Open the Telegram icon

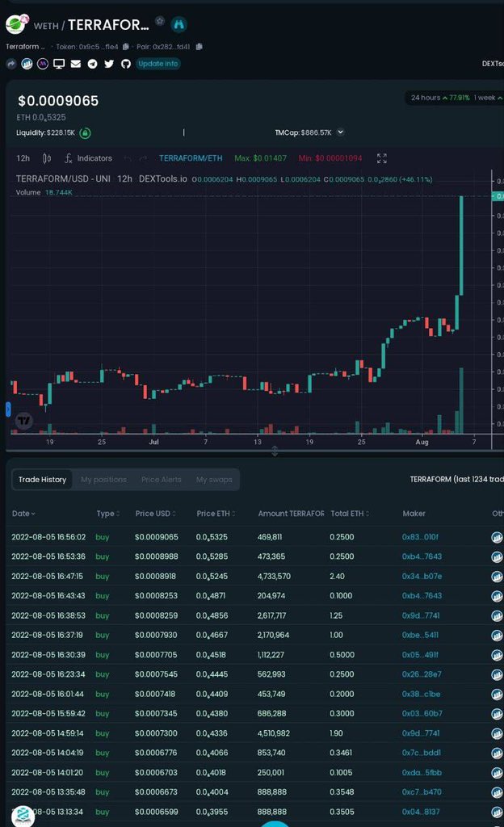tap(92, 64)
